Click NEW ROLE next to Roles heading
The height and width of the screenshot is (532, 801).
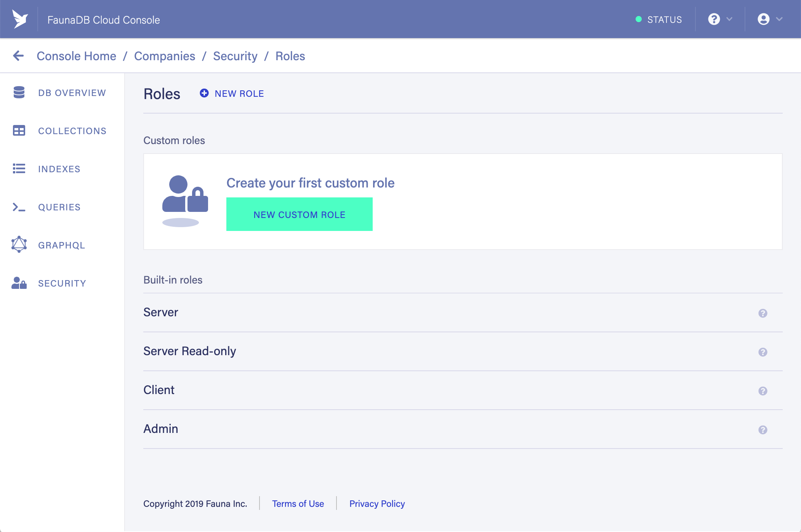pyautogui.click(x=232, y=93)
